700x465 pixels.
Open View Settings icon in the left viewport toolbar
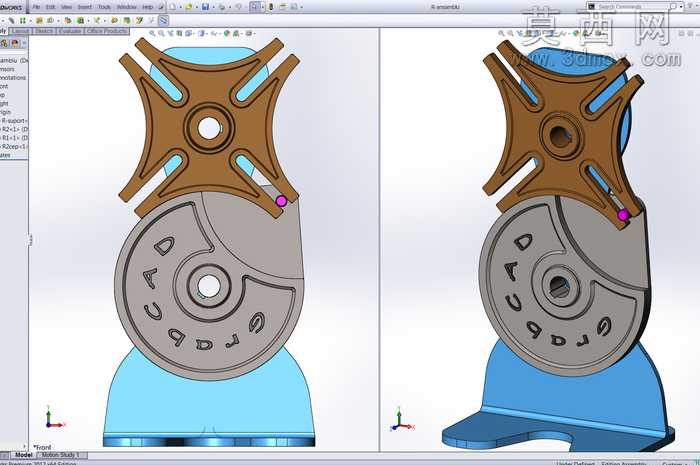[250, 33]
